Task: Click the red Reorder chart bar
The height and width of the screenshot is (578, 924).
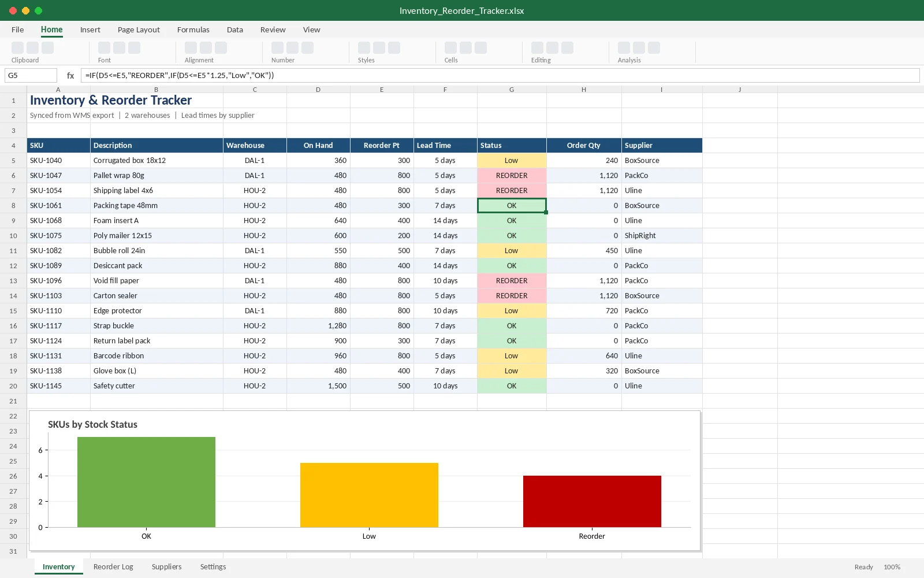Action: click(x=592, y=501)
